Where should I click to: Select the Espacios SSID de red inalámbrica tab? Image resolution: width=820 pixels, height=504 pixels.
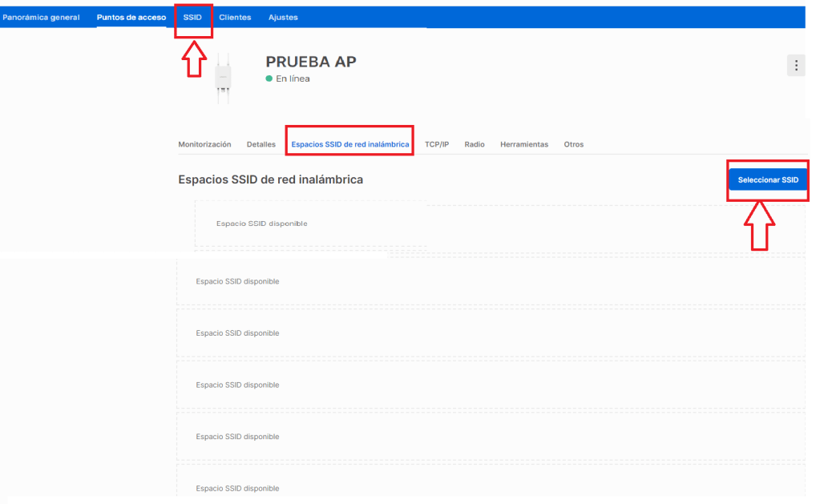pyautogui.click(x=349, y=144)
